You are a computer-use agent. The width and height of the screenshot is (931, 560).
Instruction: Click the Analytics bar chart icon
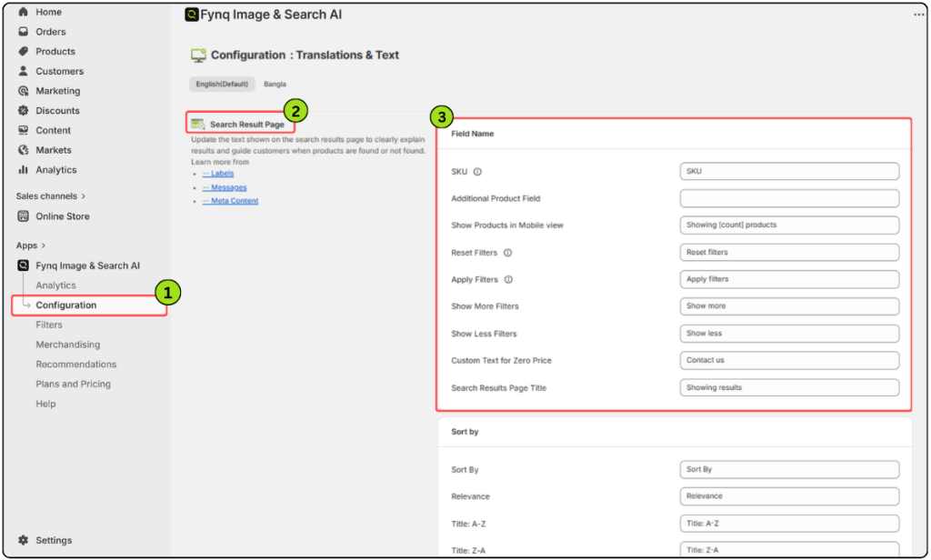tap(23, 170)
